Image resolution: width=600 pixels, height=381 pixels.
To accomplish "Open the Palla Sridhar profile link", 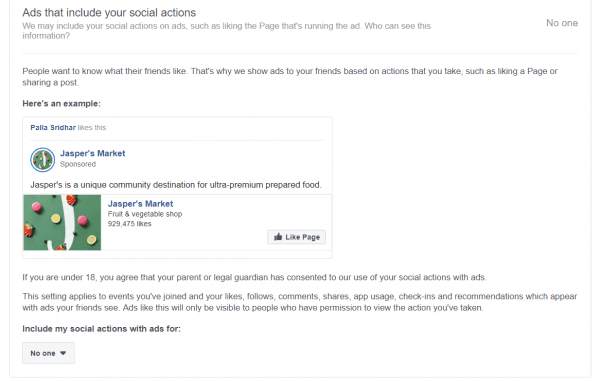I will point(53,127).
